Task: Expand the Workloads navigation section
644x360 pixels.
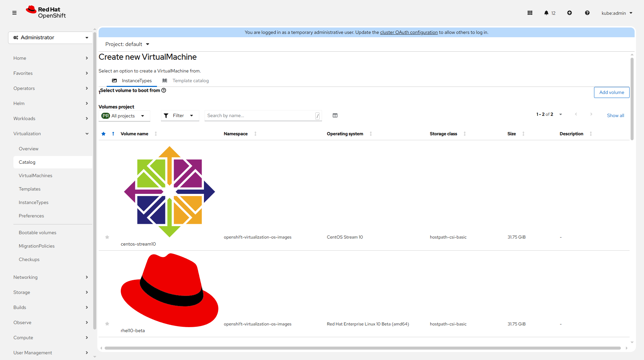Action: point(50,118)
